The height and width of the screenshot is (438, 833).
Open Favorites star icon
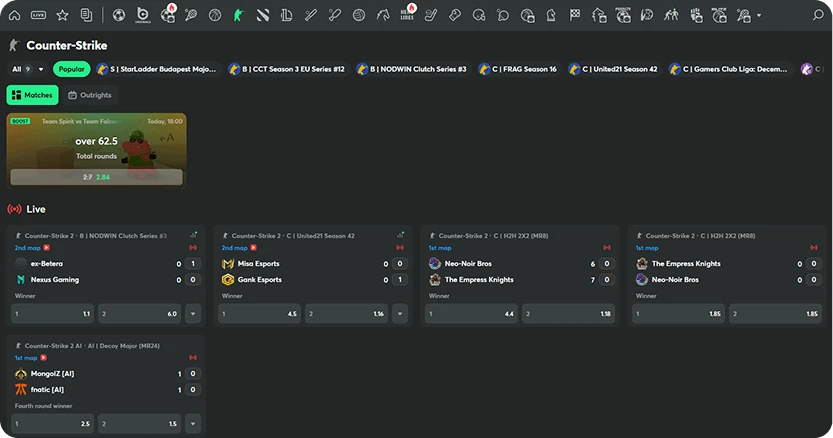tap(62, 15)
